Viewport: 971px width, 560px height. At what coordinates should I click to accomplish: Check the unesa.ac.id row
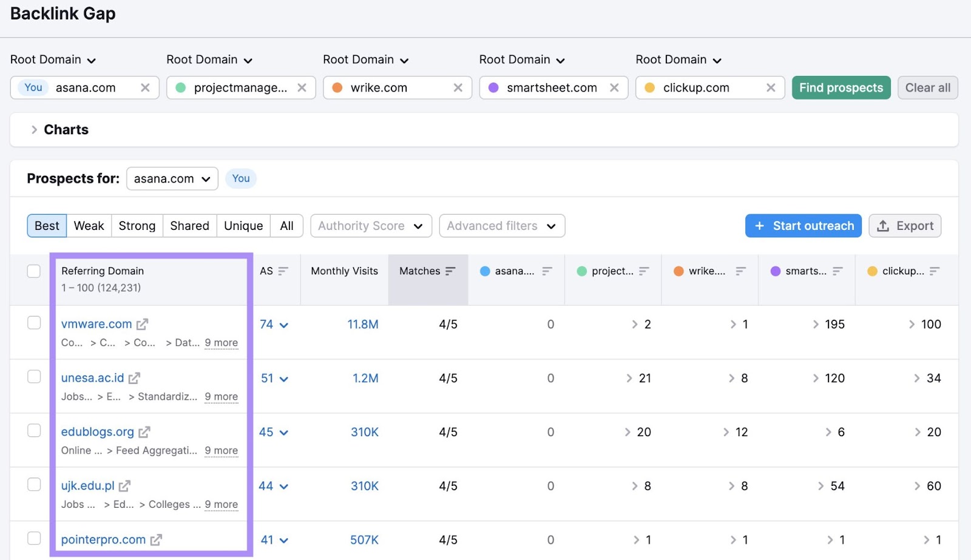(34, 376)
